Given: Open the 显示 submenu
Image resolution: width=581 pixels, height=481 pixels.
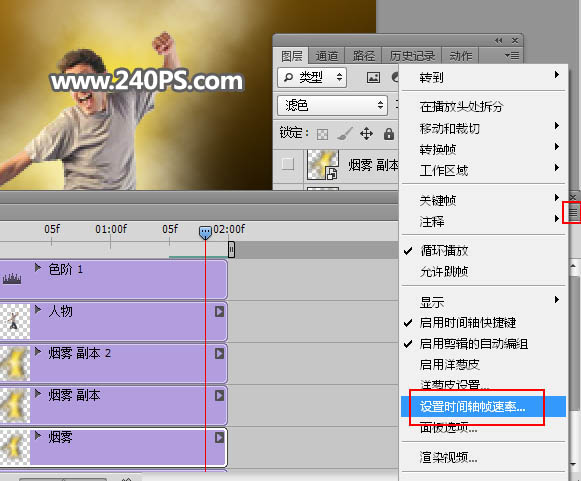Looking at the screenshot, I should 484,302.
